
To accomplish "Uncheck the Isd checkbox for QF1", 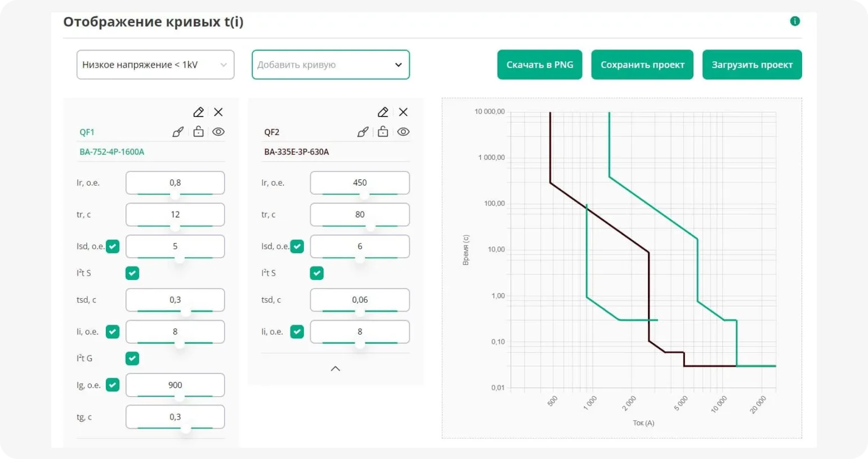I will pos(113,246).
